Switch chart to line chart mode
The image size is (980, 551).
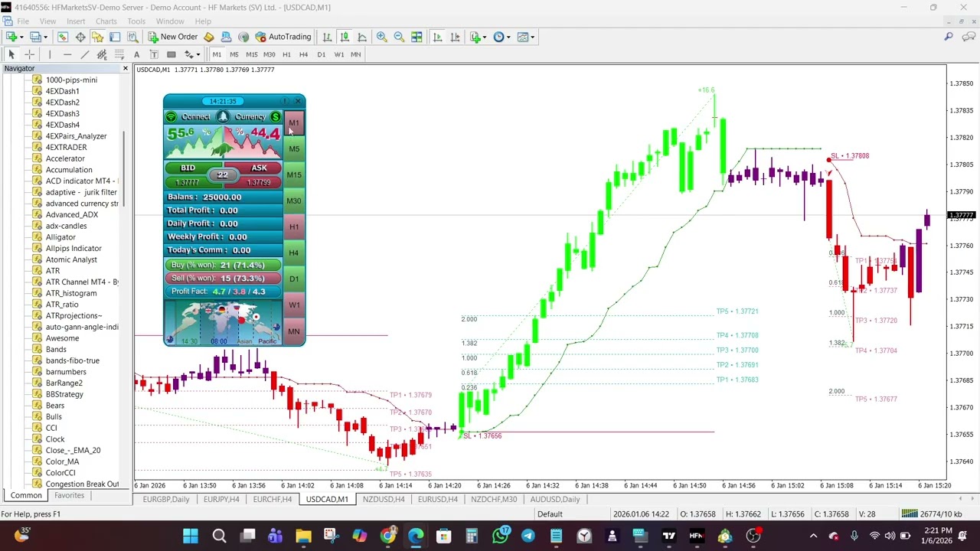pos(362,37)
